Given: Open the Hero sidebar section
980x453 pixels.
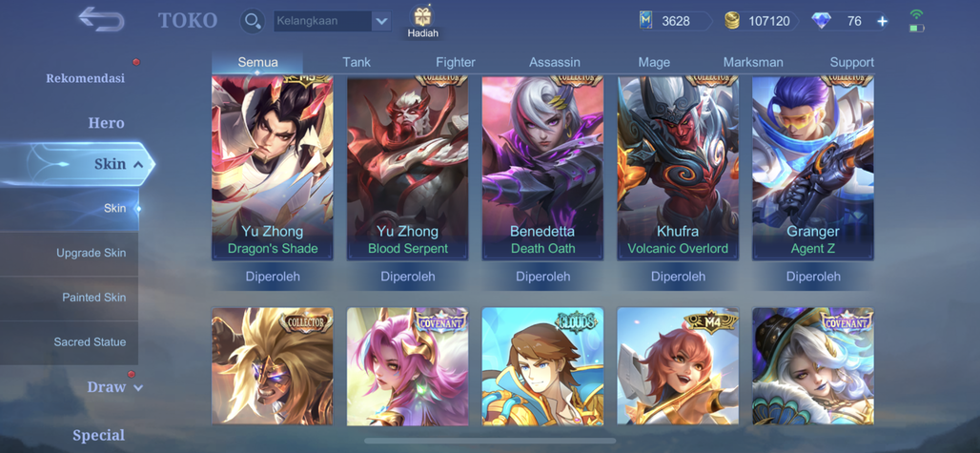Looking at the screenshot, I should coord(106,122).
